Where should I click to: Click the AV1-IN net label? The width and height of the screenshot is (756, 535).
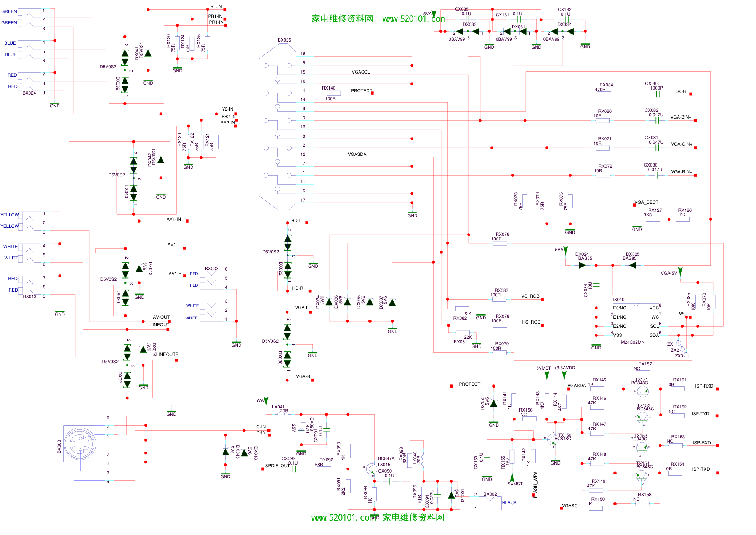point(174,219)
